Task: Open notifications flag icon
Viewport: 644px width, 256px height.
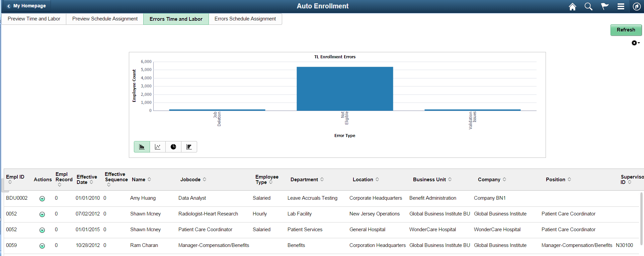Action: pos(605,6)
